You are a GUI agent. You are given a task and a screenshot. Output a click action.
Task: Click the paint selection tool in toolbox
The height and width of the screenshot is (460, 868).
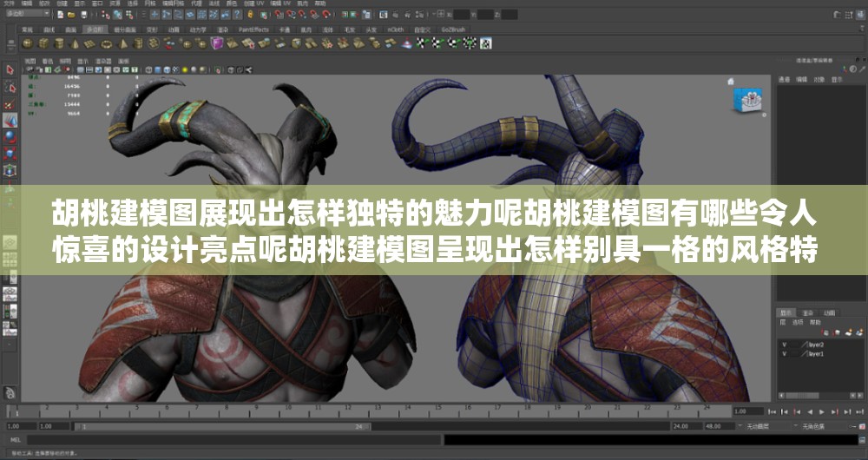(x=10, y=104)
